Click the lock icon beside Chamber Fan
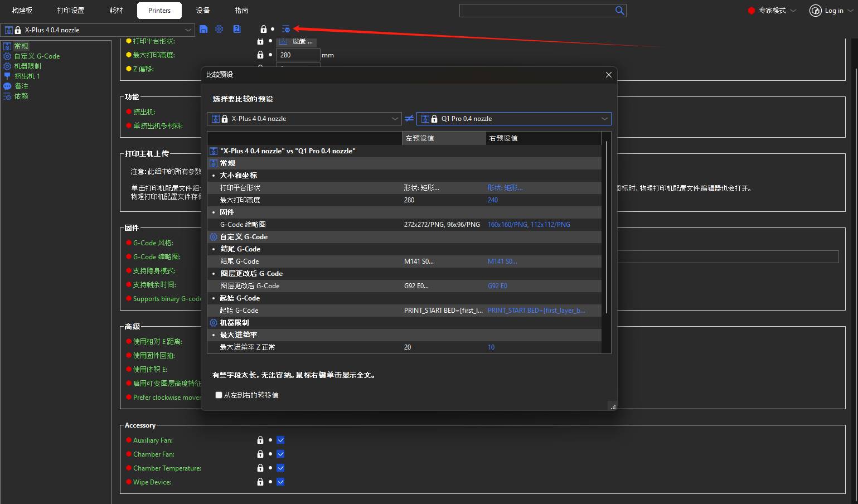The width and height of the screenshot is (858, 504). (x=260, y=454)
